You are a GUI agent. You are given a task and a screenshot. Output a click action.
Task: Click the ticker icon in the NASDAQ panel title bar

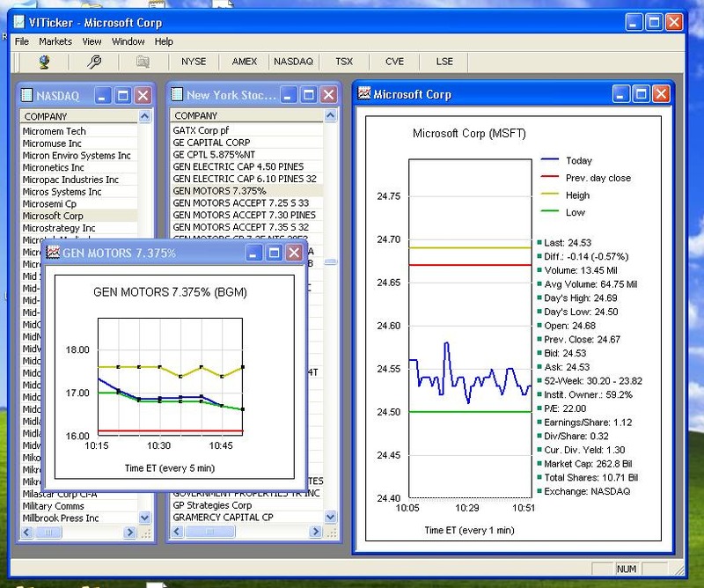coord(25,95)
